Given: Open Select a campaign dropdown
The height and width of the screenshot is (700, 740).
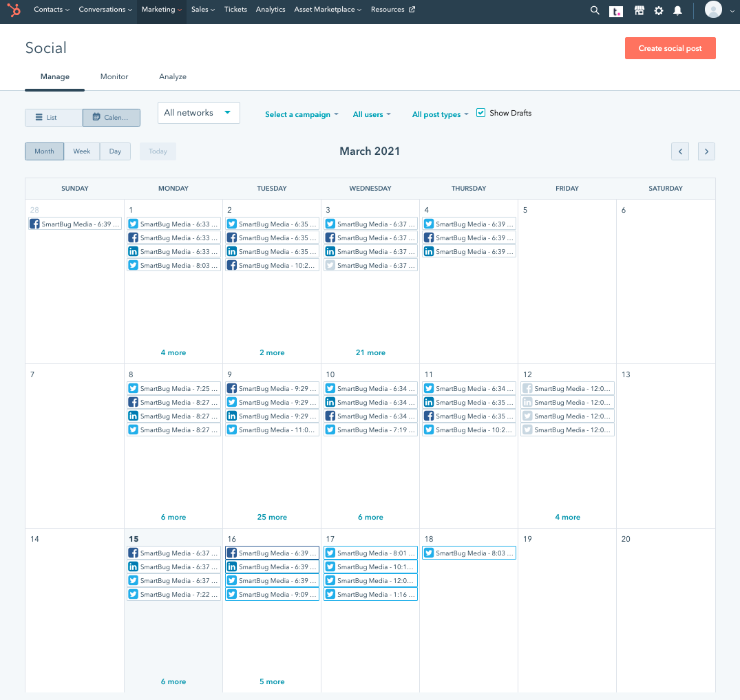Looking at the screenshot, I should [x=302, y=114].
